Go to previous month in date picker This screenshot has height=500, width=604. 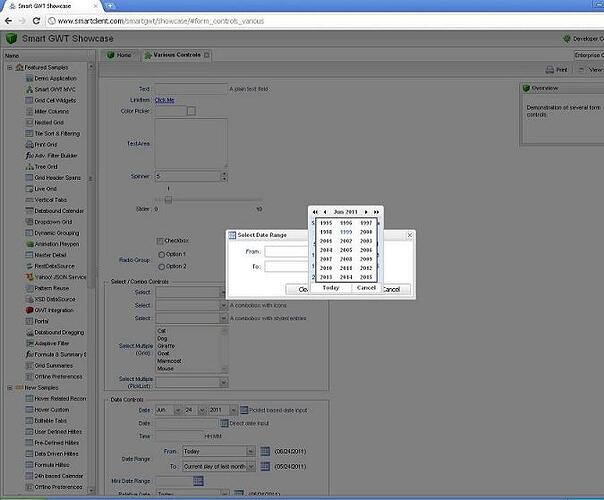[325, 212]
